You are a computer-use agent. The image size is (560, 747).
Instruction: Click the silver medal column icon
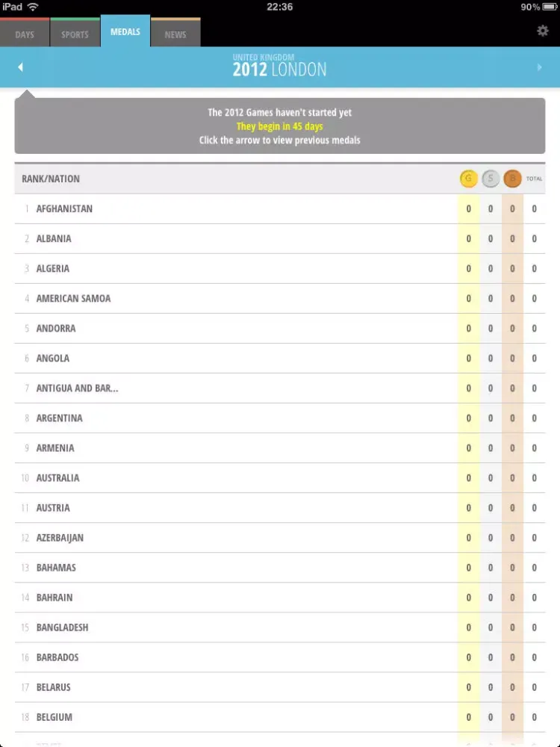[x=491, y=179]
